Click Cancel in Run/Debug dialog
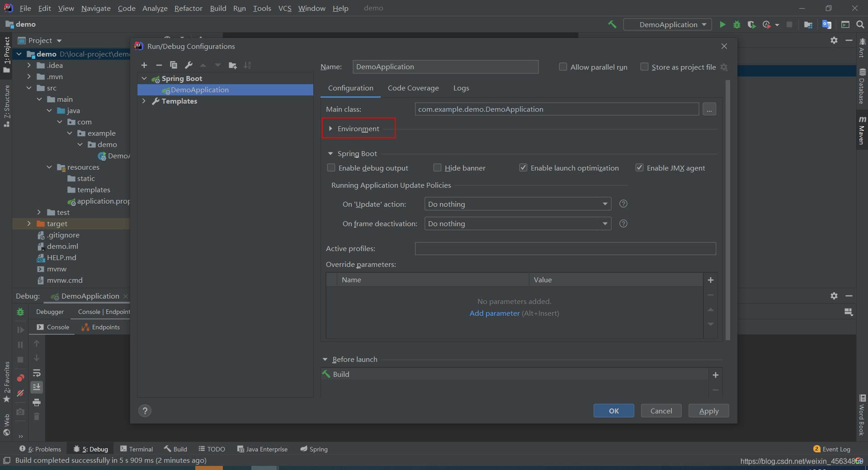 pos(661,411)
